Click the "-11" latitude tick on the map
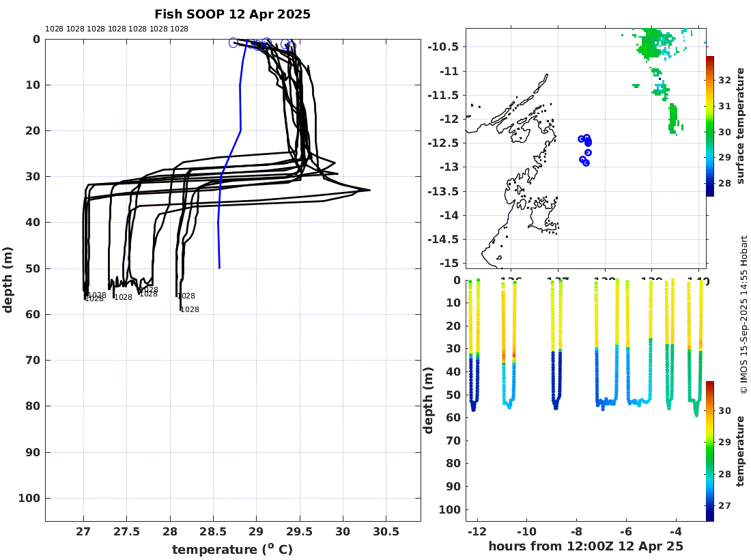The image size is (751, 560). [449, 71]
